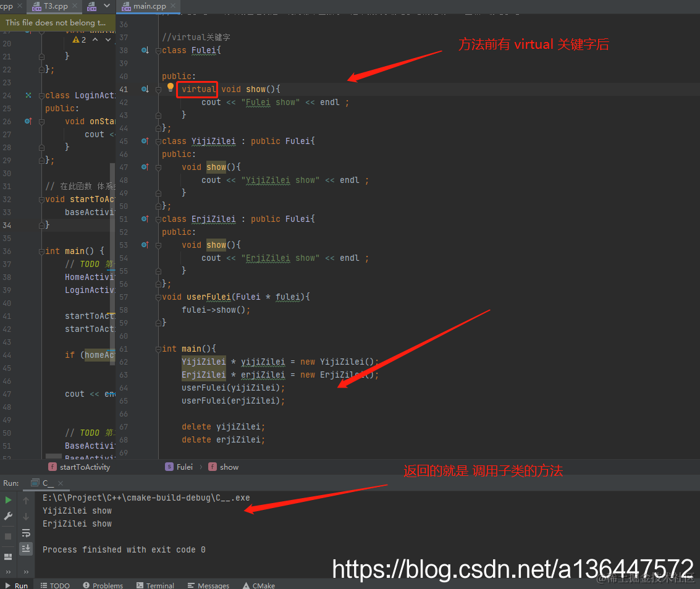Open the TODO tool window
The width and height of the screenshot is (700, 589).
(56, 585)
